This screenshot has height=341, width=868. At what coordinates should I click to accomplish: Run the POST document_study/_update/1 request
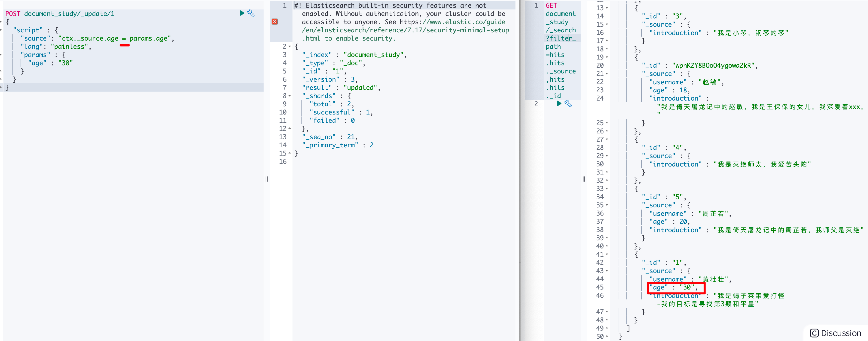242,13
